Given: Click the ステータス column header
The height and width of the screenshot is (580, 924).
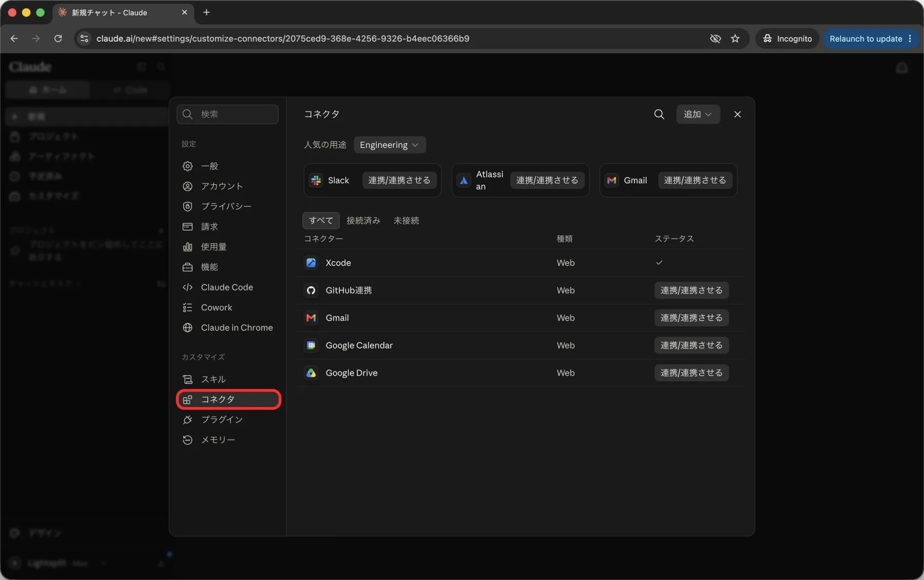Looking at the screenshot, I should [674, 239].
